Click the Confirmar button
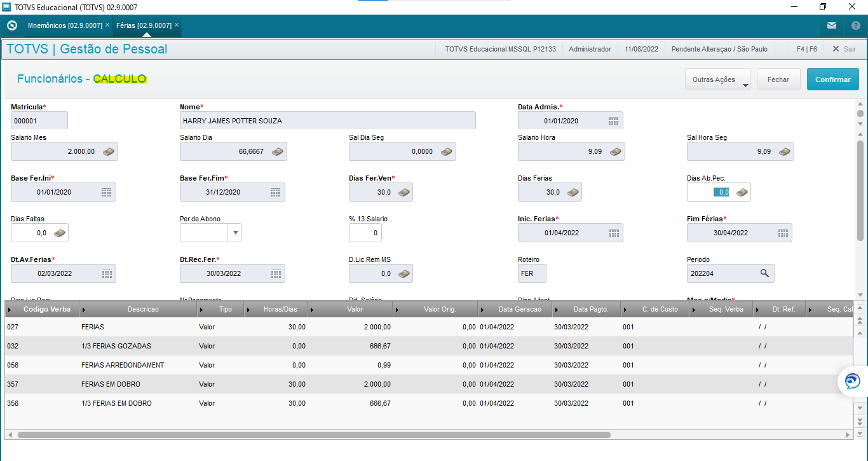Image resolution: width=868 pixels, height=461 pixels. [833, 79]
